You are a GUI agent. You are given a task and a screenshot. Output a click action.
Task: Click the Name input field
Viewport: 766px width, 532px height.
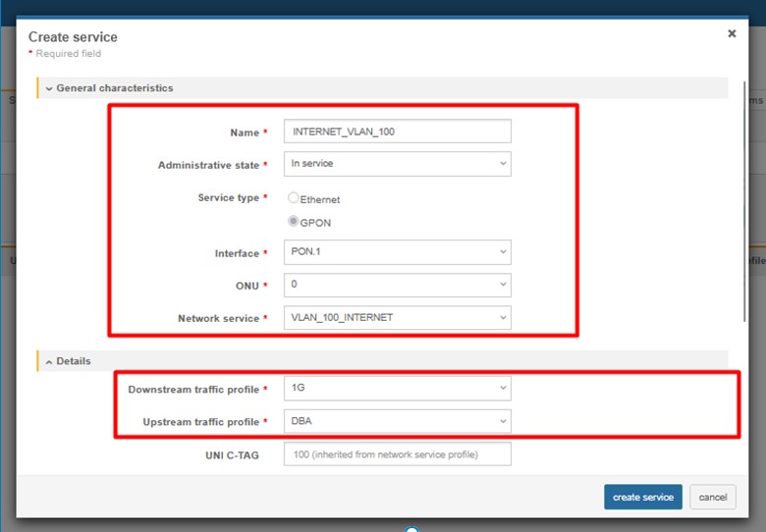point(397,132)
